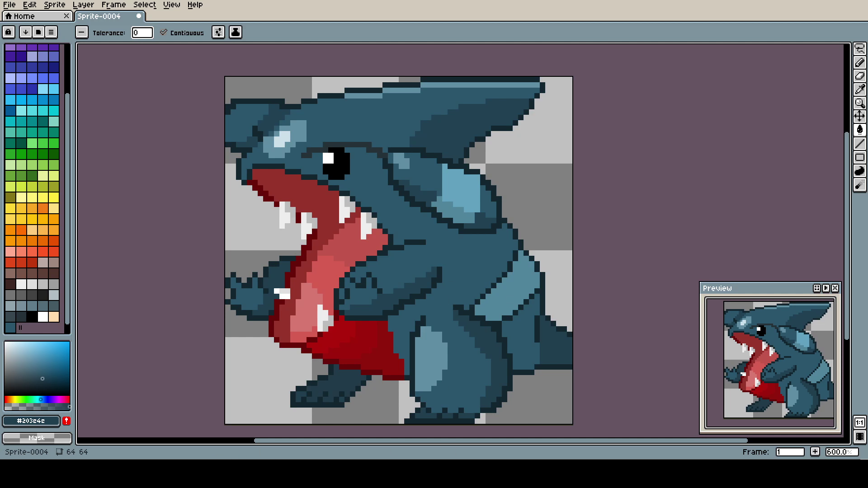Click the Preview sprite thumbnail
The height and width of the screenshot is (488, 868).
point(778,359)
